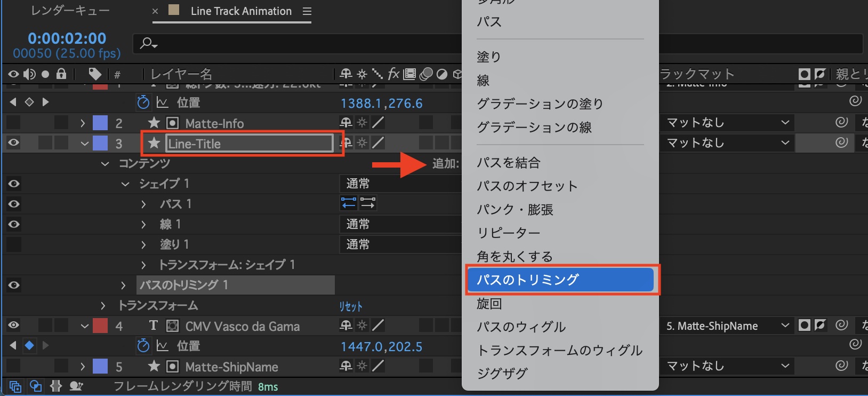868x396 pixels.
Task: Collapse the コンテンツ group
Action: (105, 164)
